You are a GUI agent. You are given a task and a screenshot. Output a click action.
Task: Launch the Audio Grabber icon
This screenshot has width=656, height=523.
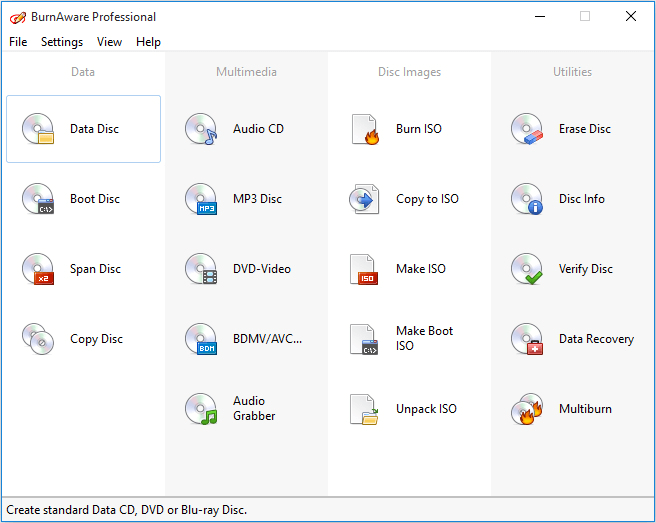pos(201,409)
